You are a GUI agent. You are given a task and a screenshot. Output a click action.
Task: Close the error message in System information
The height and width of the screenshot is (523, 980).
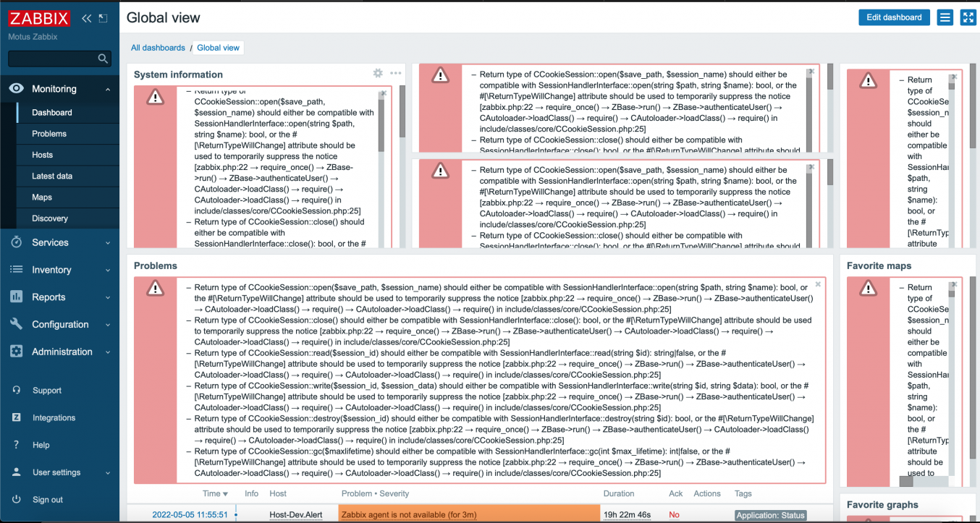384,93
